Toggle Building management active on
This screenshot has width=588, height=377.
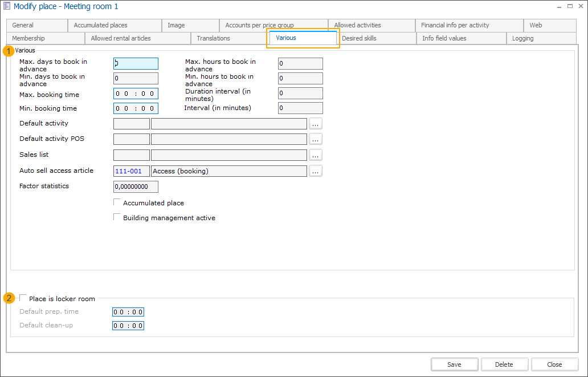pyautogui.click(x=117, y=216)
